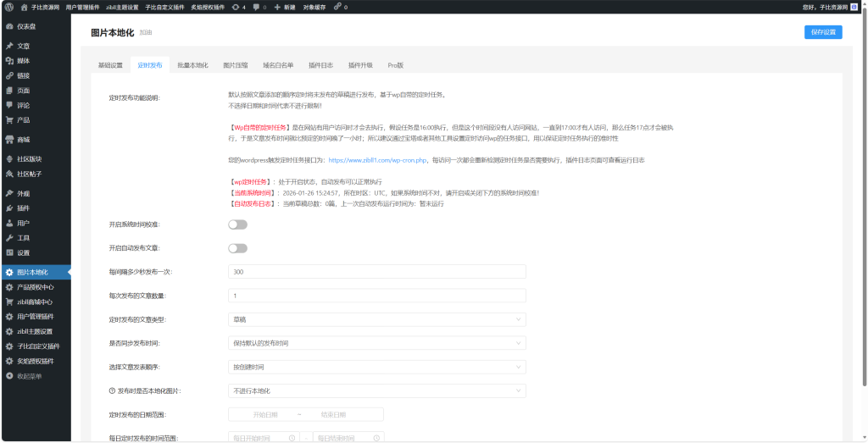Switch to the 批量本地化 tab
The height and width of the screenshot is (443, 868).
[x=192, y=65]
